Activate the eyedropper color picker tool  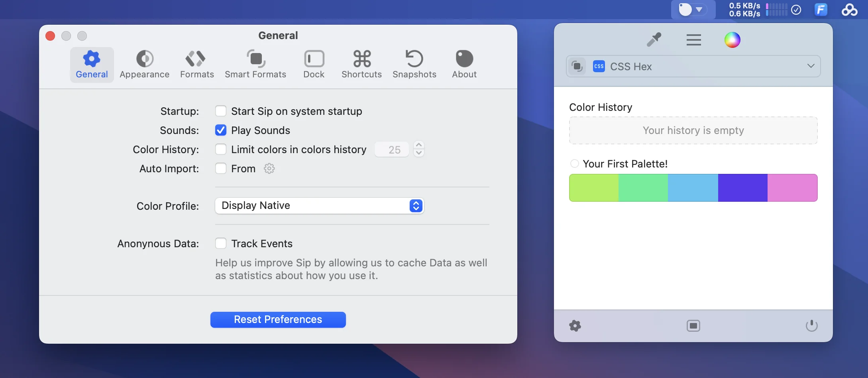(654, 39)
